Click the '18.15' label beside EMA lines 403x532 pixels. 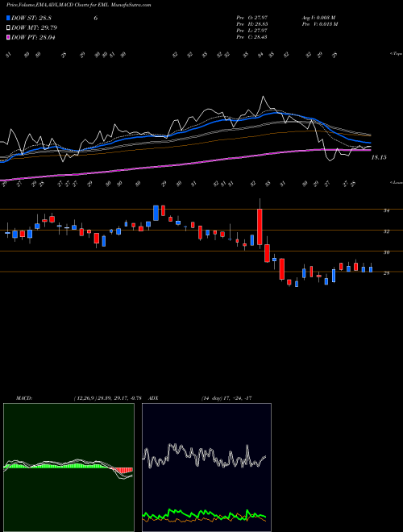click(379, 157)
